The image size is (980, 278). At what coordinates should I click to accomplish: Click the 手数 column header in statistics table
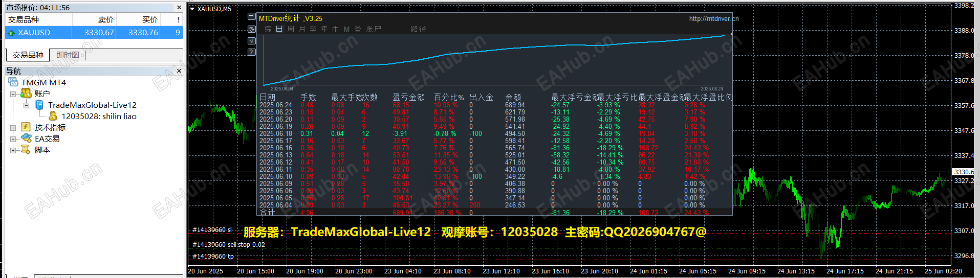click(x=309, y=97)
